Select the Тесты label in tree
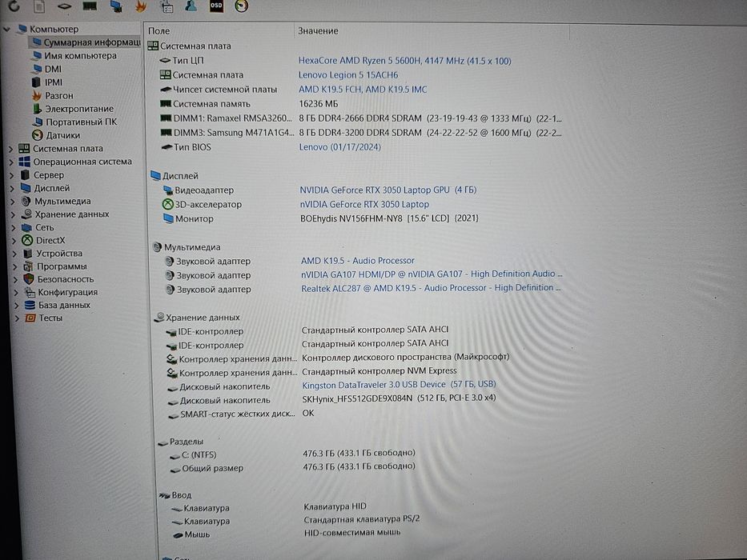 tap(50, 318)
